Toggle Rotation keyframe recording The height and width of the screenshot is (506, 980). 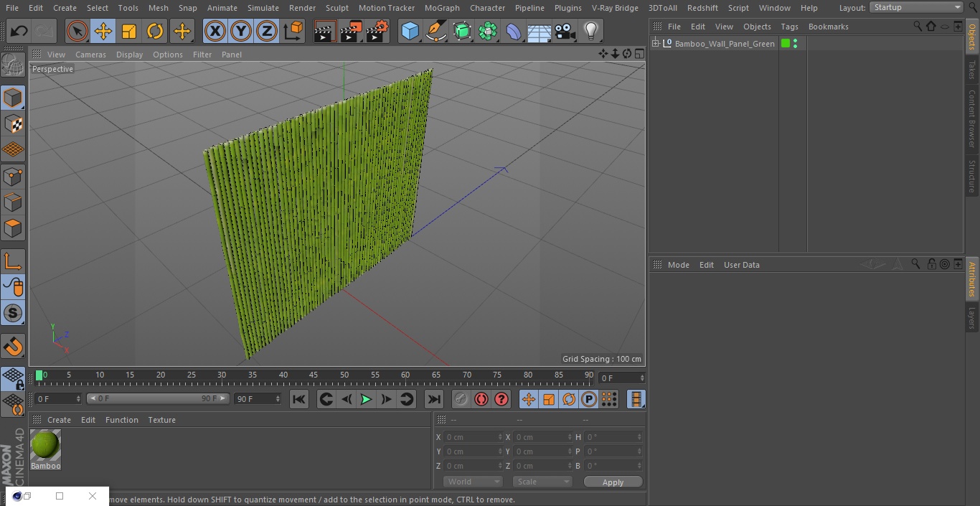569,399
